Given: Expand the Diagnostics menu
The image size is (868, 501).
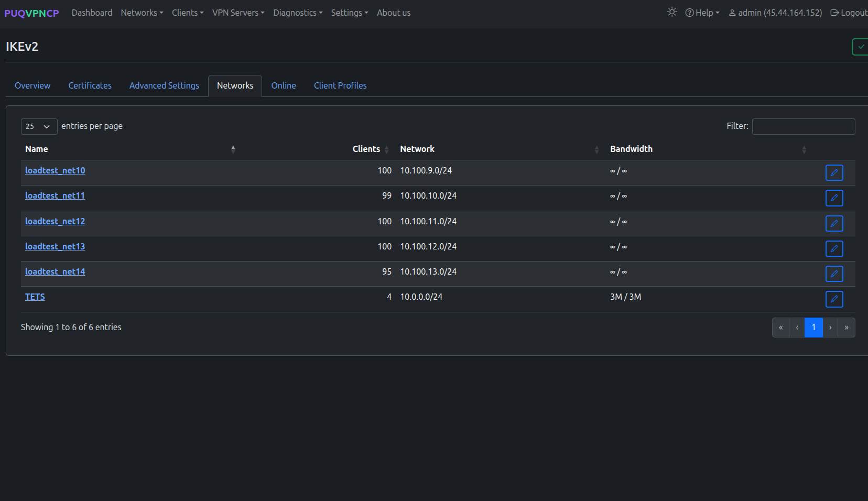Looking at the screenshot, I should (298, 13).
